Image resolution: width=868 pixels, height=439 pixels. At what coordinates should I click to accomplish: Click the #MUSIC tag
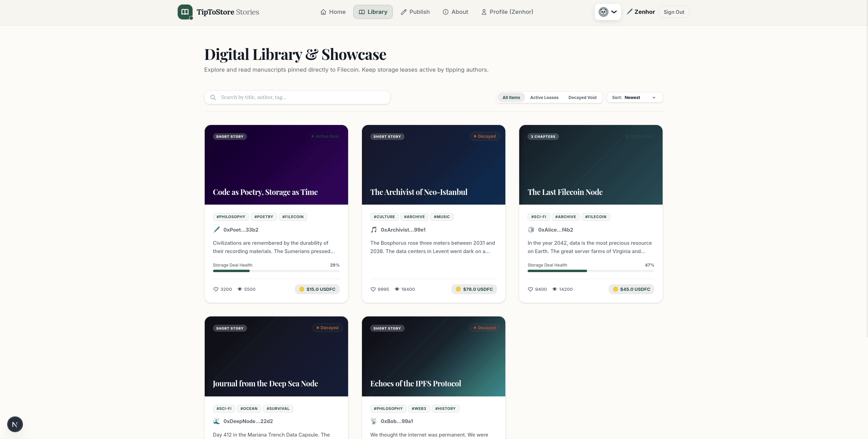(442, 217)
